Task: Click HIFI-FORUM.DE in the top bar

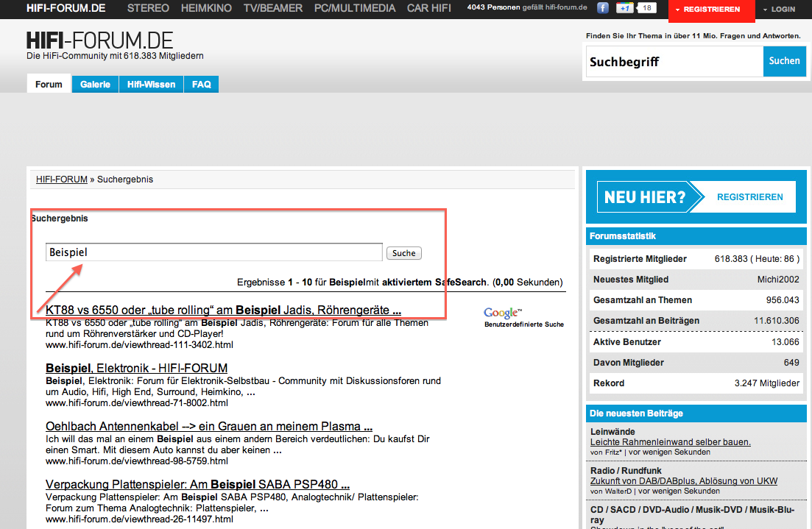Action: pos(66,8)
